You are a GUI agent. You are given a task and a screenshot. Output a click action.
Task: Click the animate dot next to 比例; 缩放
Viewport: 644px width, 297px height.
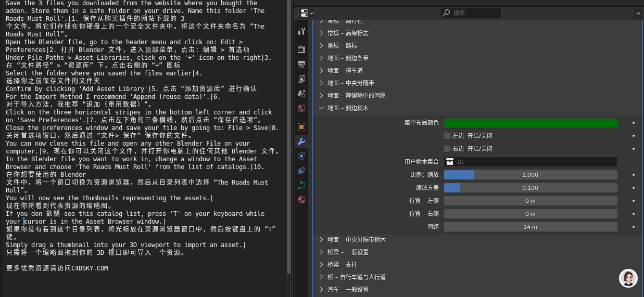(x=634, y=175)
